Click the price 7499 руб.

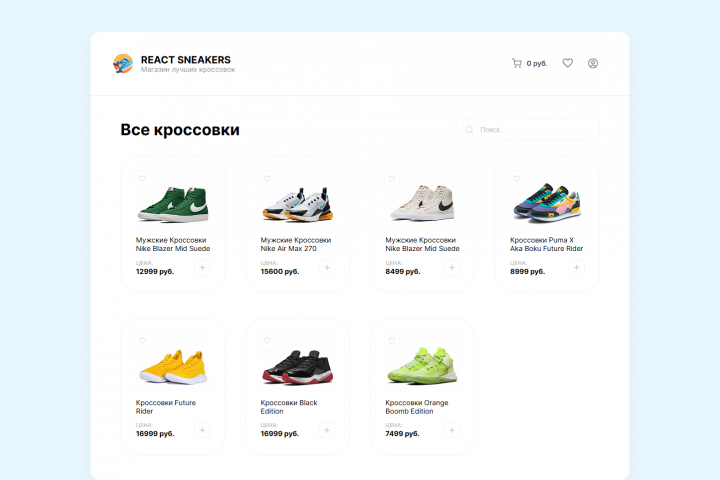402,434
